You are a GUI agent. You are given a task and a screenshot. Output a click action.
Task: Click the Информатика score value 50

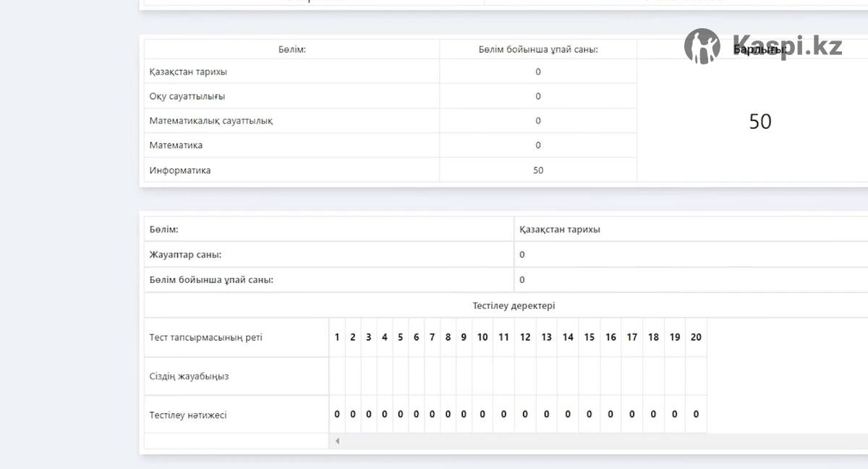coord(538,170)
